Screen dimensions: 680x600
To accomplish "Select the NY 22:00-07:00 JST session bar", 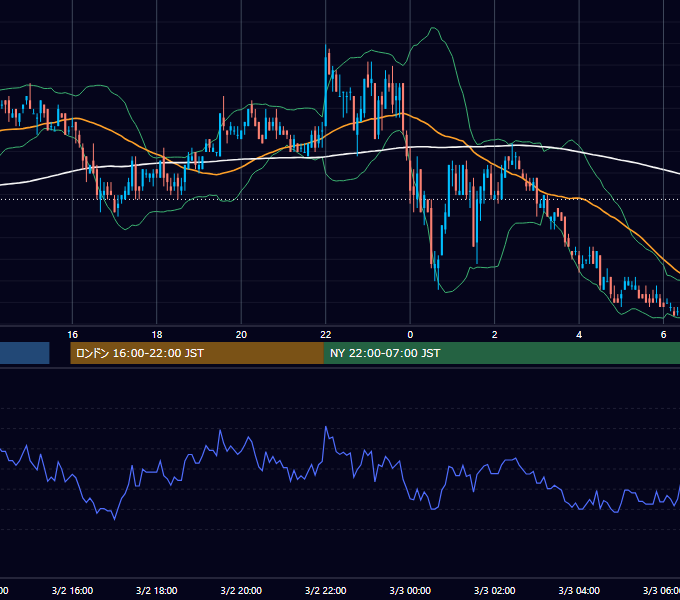I will [x=502, y=353].
